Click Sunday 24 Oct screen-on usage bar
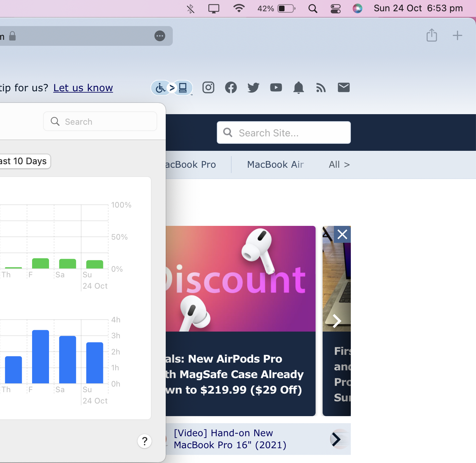Viewport: 476px width, 463px height. 95,363
